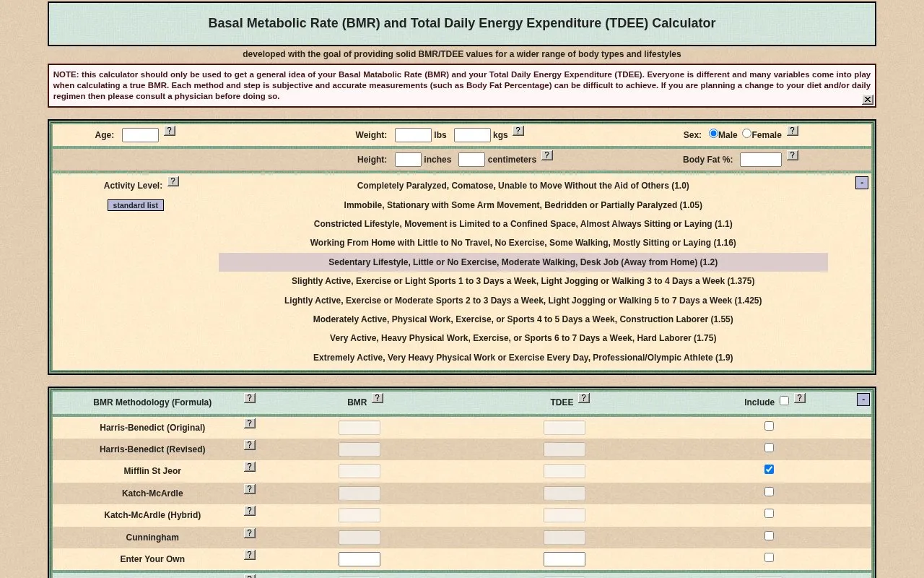
Task: Open help for Harris-Benedict (Original)
Action: click(x=250, y=423)
